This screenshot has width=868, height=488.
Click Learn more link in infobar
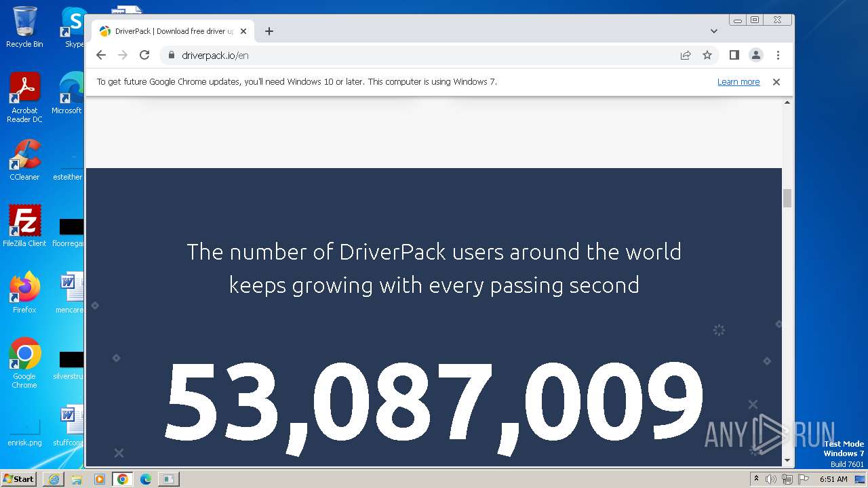pos(738,82)
